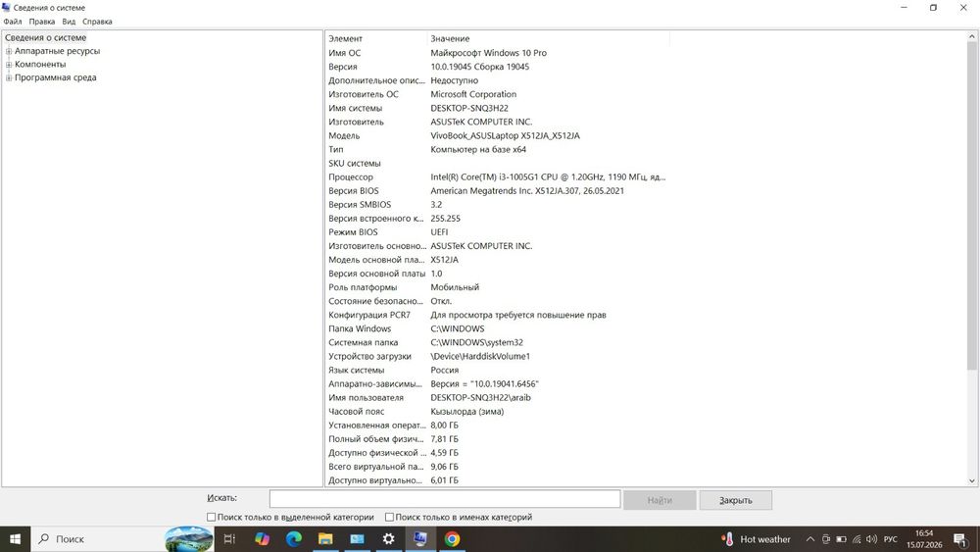Check Поиск только в выделенной категории
Screen dimensions: 980x552
(x=212, y=517)
